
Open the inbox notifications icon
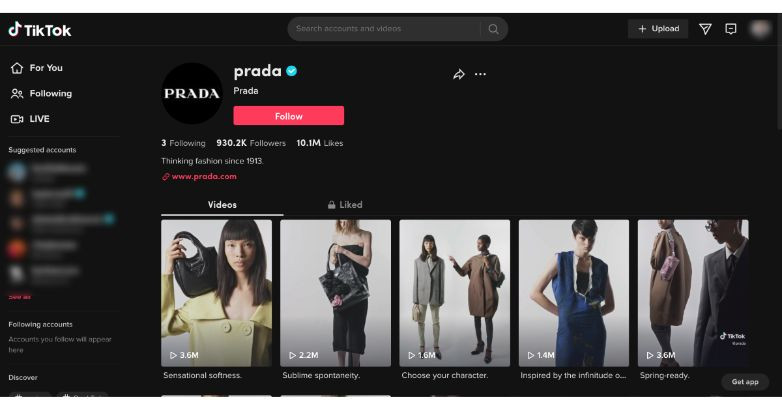(x=731, y=29)
